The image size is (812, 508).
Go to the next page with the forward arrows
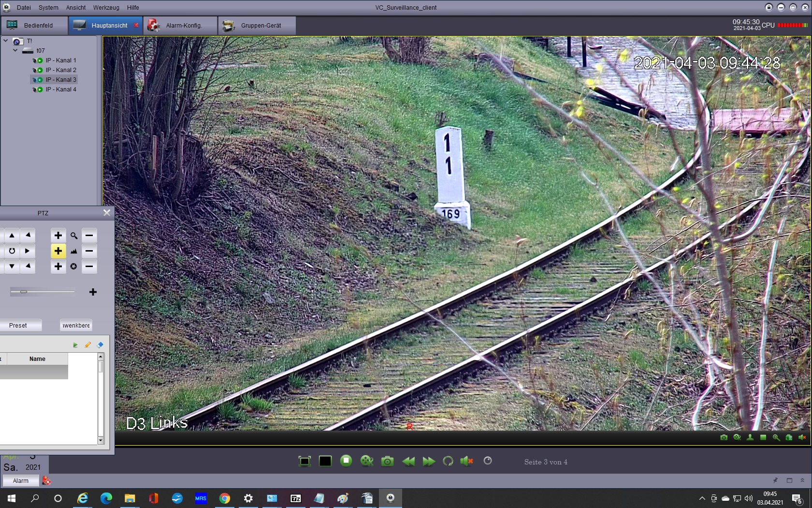point(428,462)
